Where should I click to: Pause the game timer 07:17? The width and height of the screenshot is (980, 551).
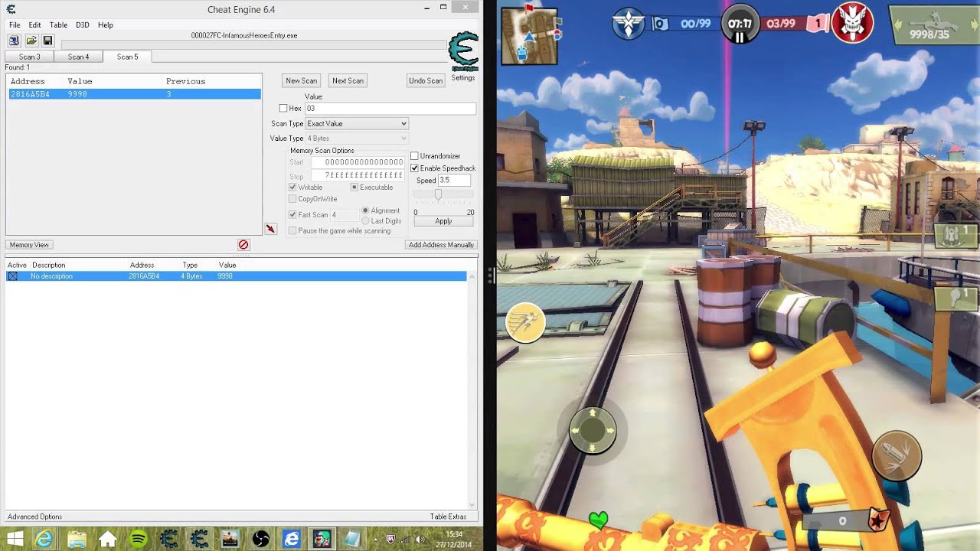pyautogui.click(x=740, y=24)
